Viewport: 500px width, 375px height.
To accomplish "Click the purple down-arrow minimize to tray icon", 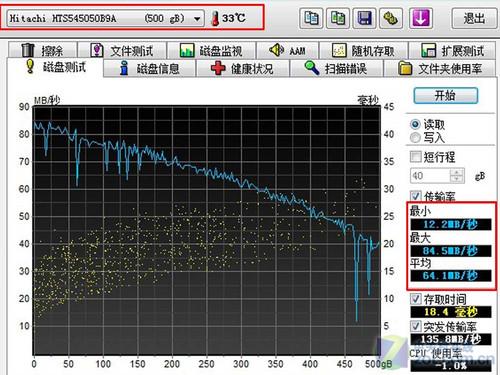I will point(421,18).
